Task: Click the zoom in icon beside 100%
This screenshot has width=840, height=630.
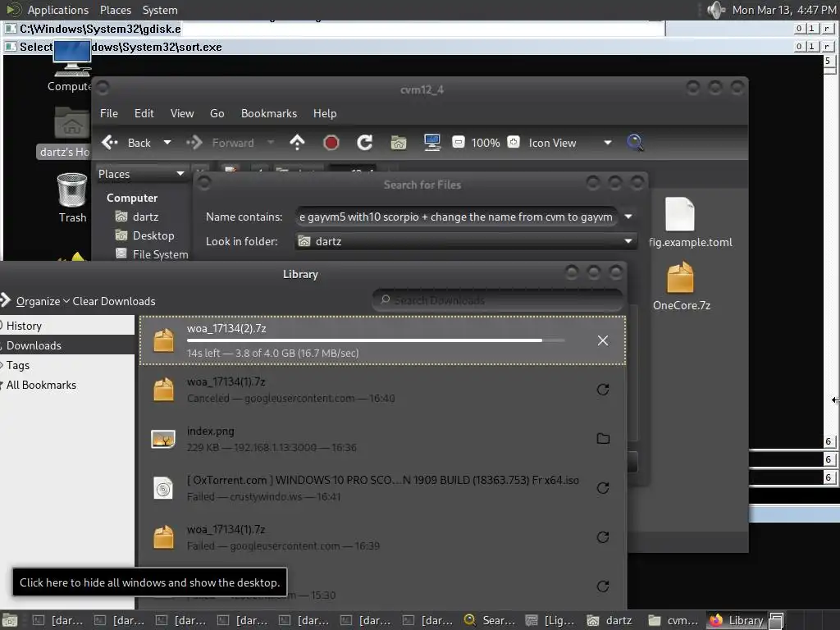Action: [x=514, y=142]
